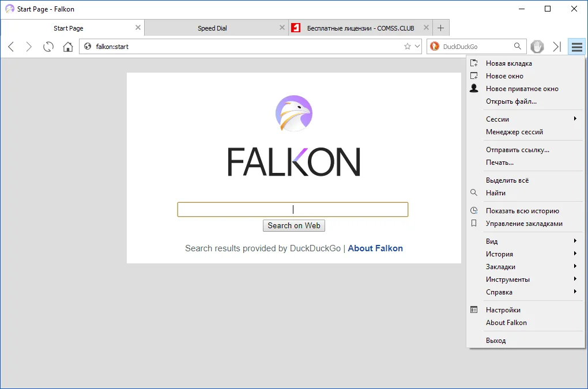Choose Печать... from the menu
Viewport: 588px width, 389px height.
pos(526,163)
